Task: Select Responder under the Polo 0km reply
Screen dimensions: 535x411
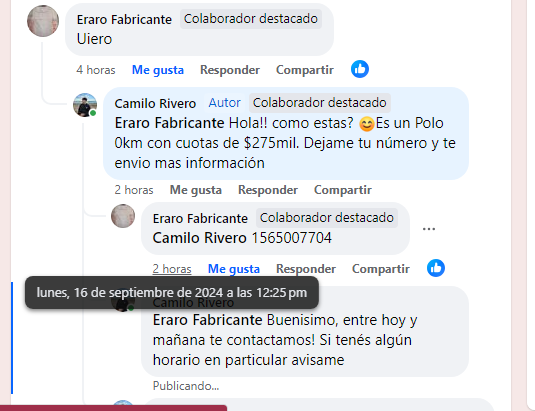Action: coord(268,190)
